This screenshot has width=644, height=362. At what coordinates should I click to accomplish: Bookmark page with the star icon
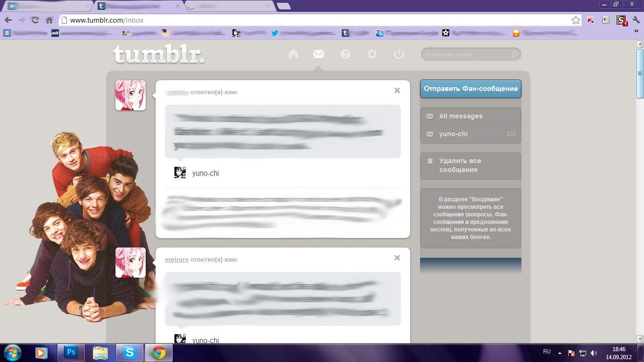[576, 20]
